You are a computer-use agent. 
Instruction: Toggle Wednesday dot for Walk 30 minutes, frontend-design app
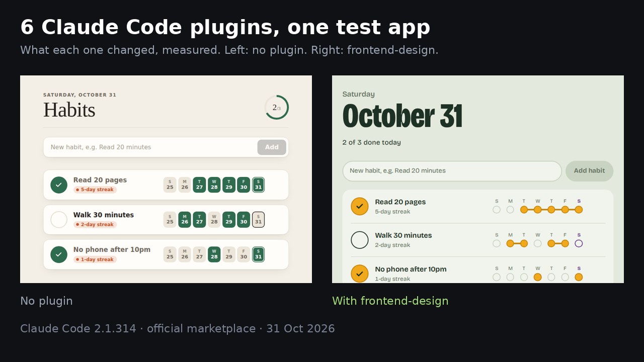tap(538, 243)
